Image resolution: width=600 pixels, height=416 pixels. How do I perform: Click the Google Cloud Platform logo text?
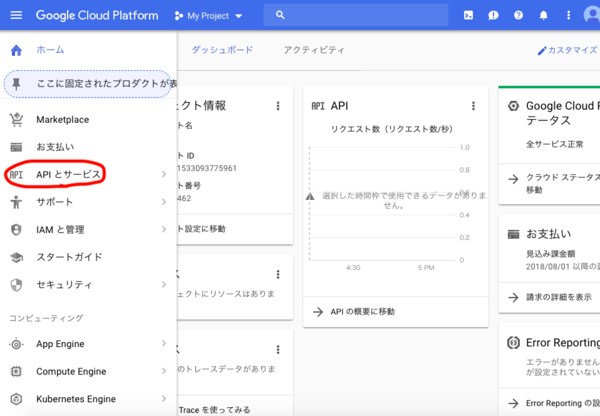pos(97,15)
